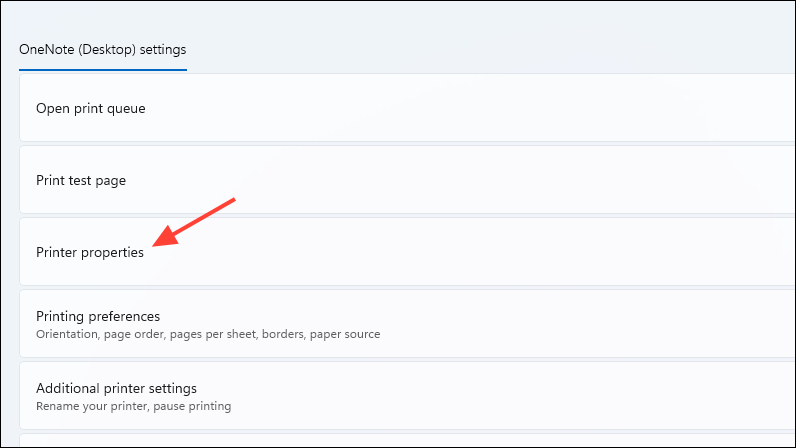Click the 'Orientation, page order' description text
The image size is (796, 448).
207,334
